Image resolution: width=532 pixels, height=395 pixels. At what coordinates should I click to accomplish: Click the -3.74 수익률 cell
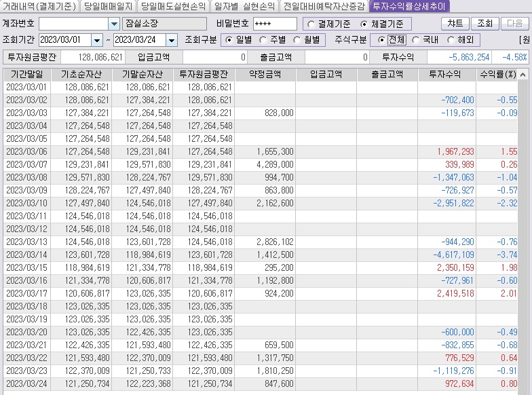(x=497, y=255)
